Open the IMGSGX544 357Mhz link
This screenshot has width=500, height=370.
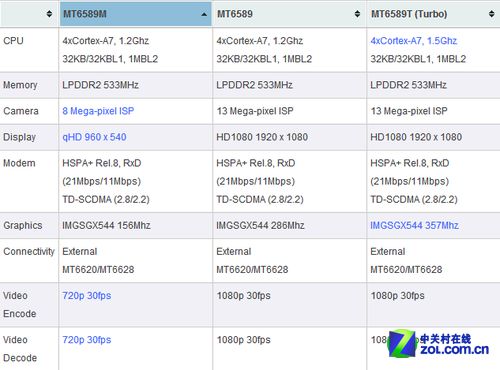click(x=414, y=225)
